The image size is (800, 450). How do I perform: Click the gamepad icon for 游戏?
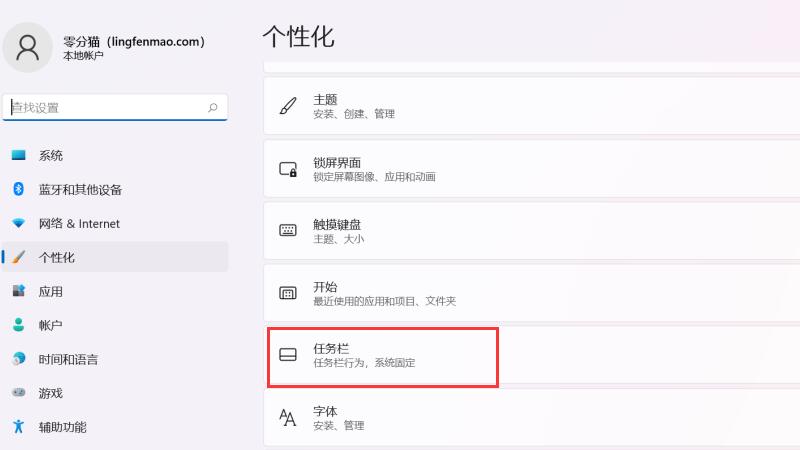[x=18, y=393]
